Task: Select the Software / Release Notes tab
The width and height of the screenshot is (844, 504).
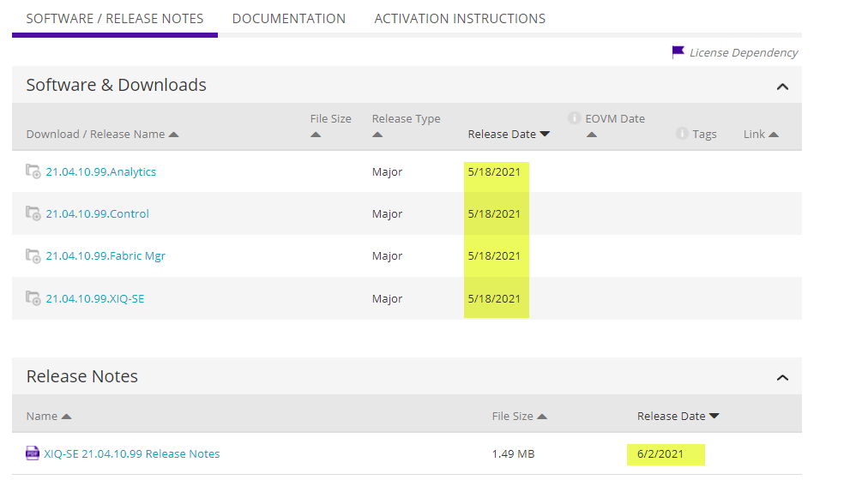Action: [115, 18]
